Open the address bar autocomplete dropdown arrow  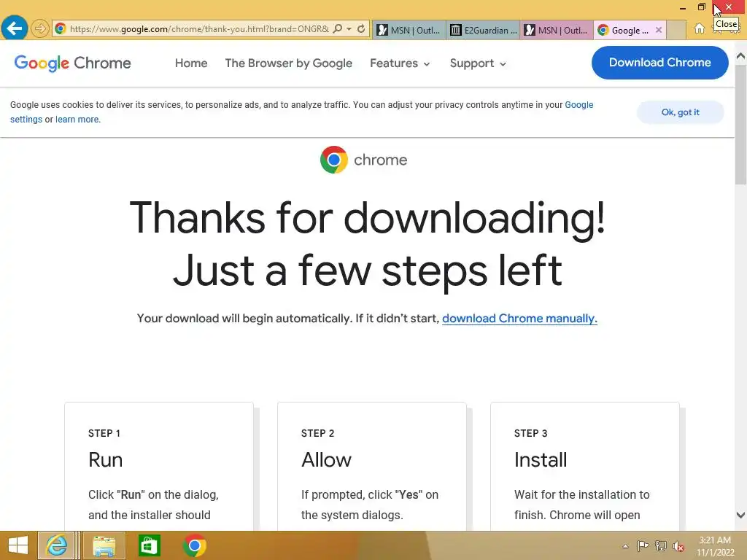[349, 29]
